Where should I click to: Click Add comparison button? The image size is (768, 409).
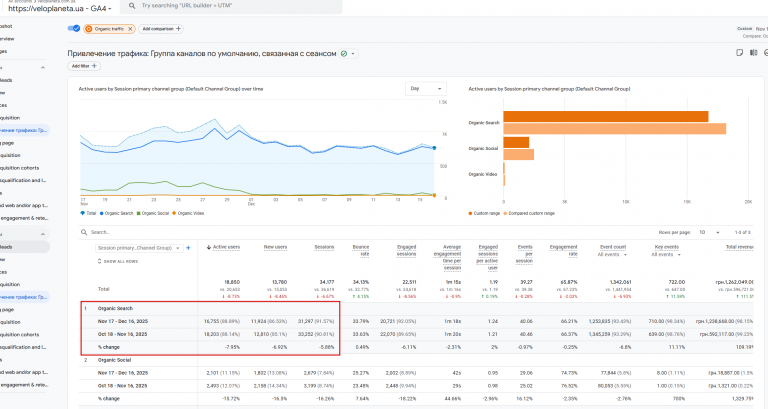pos(163,29)
